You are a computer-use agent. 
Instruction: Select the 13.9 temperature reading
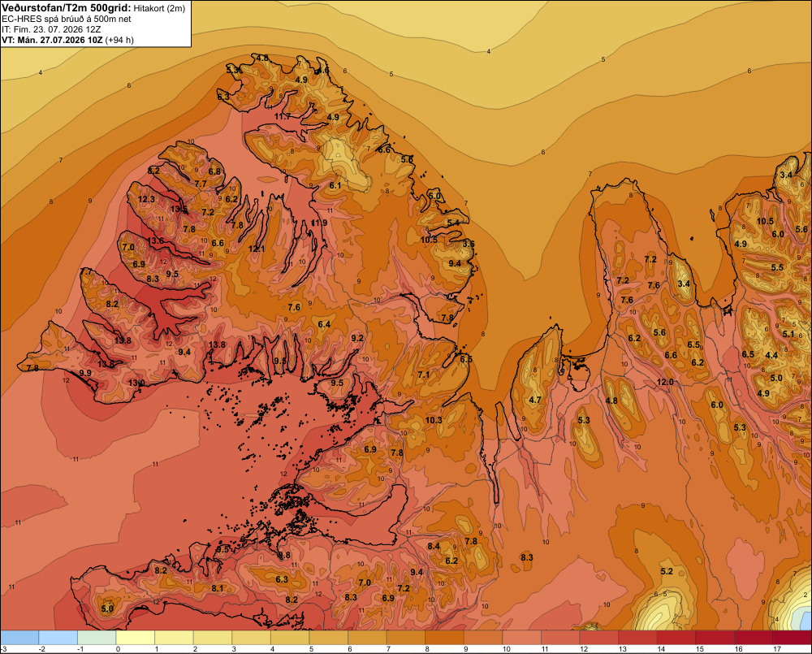pos(136,383)
